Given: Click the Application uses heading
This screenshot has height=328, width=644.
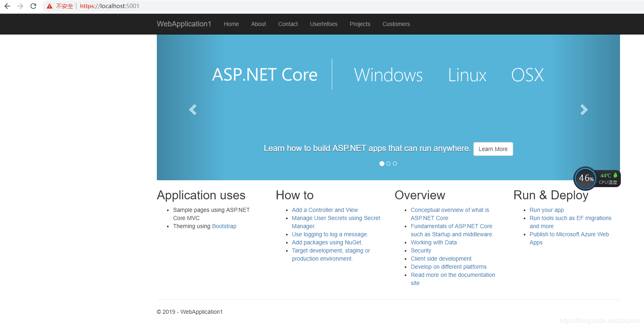Looking at the screenshot, I should 201,195.
